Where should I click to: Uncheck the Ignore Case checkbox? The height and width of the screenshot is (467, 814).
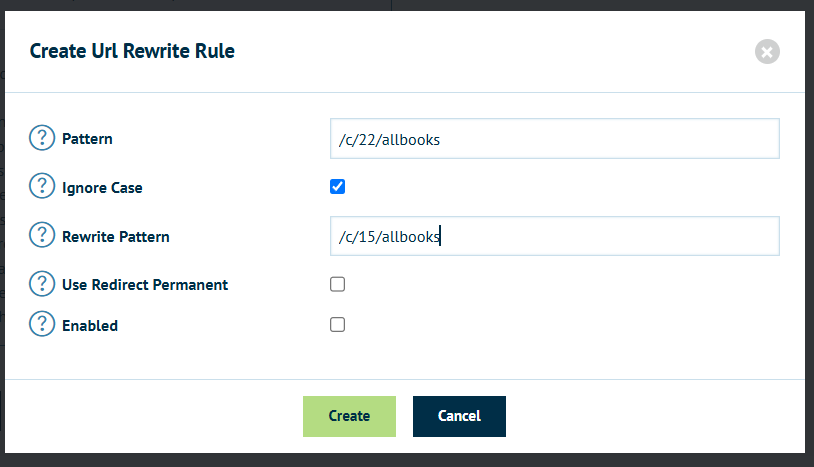pos(337,186)
